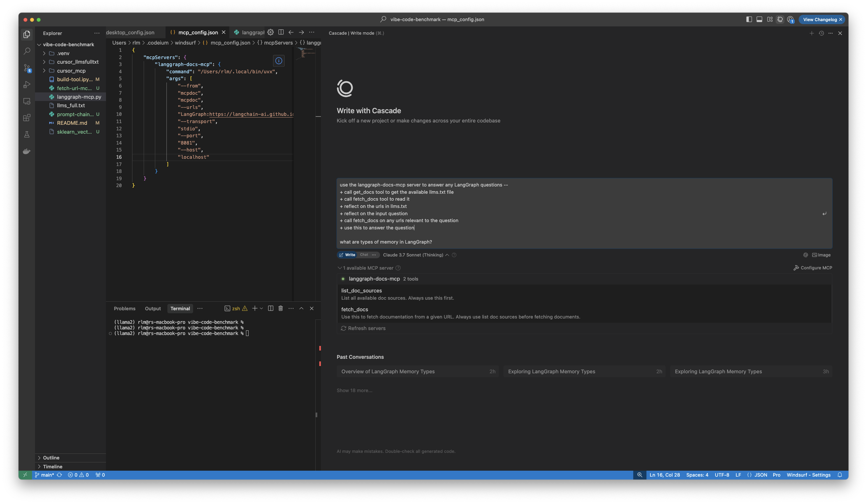Screen dimensions: 867x504
Task: Open the Extensions view
Action: click(27, 118)
